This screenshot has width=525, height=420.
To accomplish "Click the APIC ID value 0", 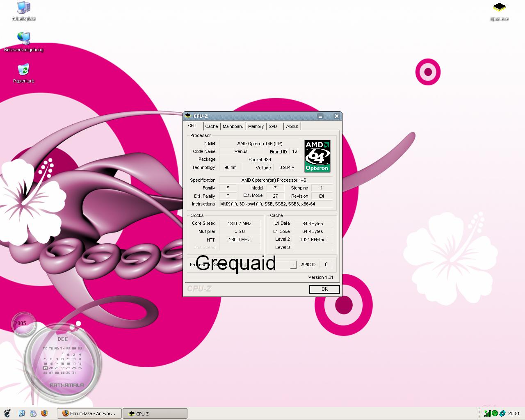I will (x=326, y=265).
